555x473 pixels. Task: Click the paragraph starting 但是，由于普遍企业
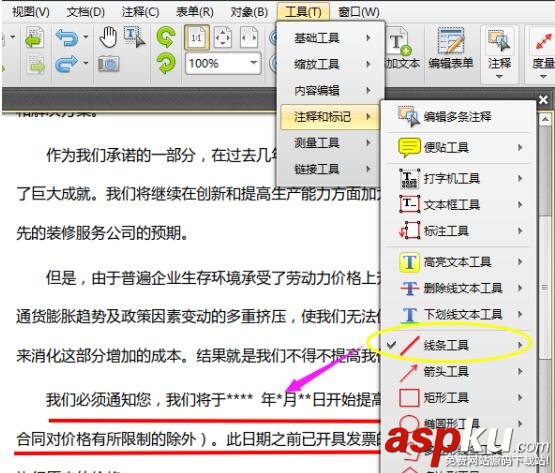[x=213, y=278]
